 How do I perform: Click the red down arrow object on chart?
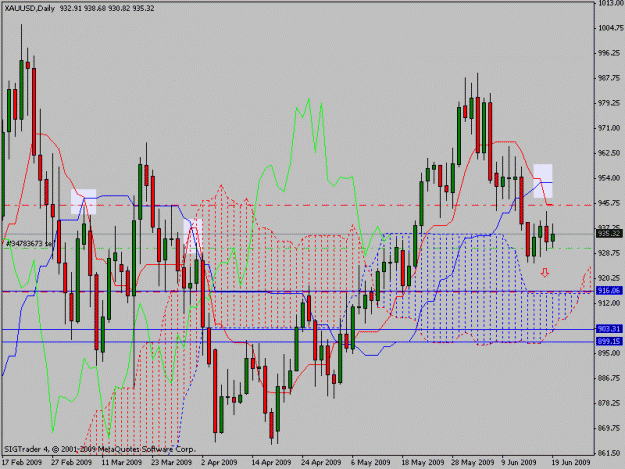pyautogui.click(x=544, y=273)
